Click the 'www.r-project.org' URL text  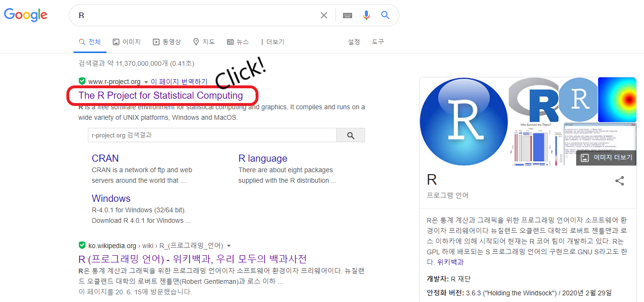pos(115,82)
